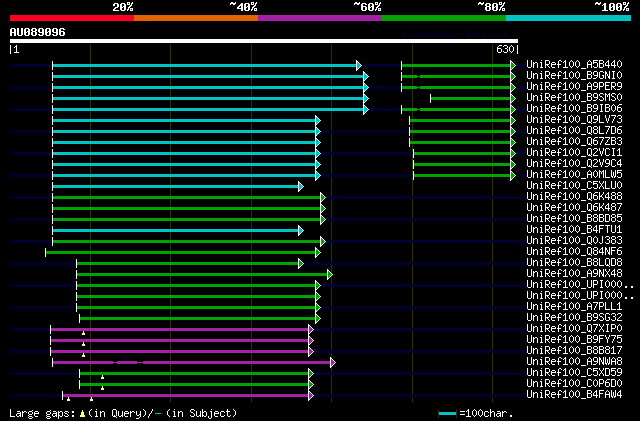Click the Large gaps legend text

[42, 414]
